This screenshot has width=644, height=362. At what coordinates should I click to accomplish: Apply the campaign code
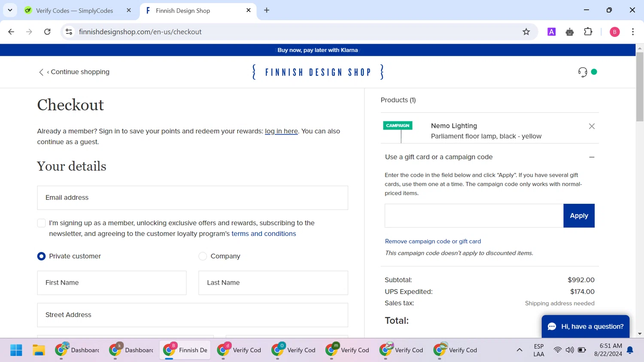579,216
